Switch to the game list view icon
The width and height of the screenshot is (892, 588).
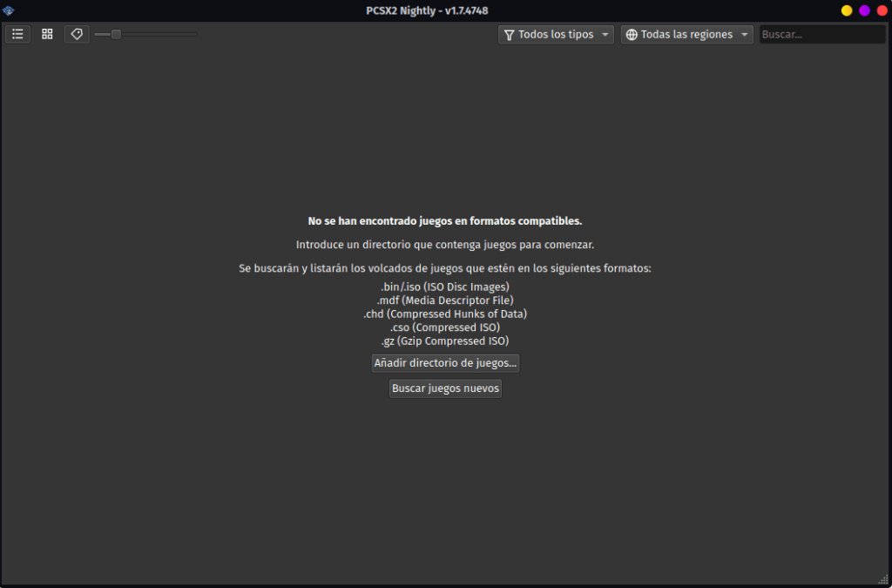pos(17,34)
